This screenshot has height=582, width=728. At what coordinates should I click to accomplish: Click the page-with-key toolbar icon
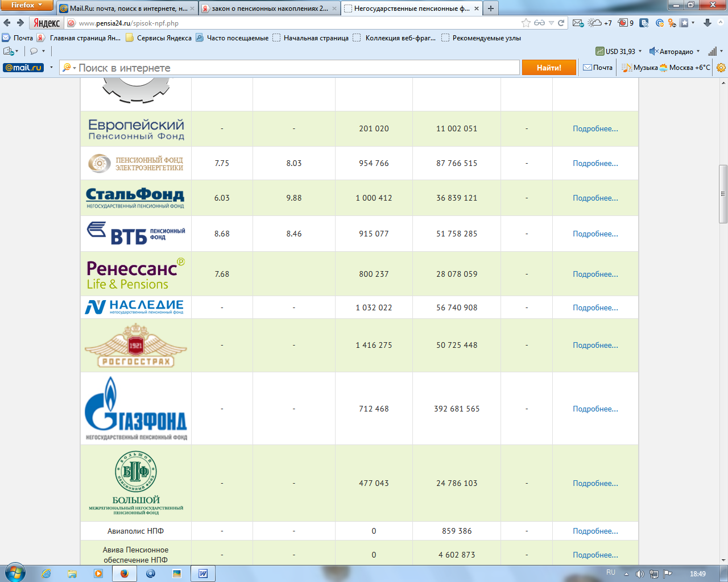[9, 51]
